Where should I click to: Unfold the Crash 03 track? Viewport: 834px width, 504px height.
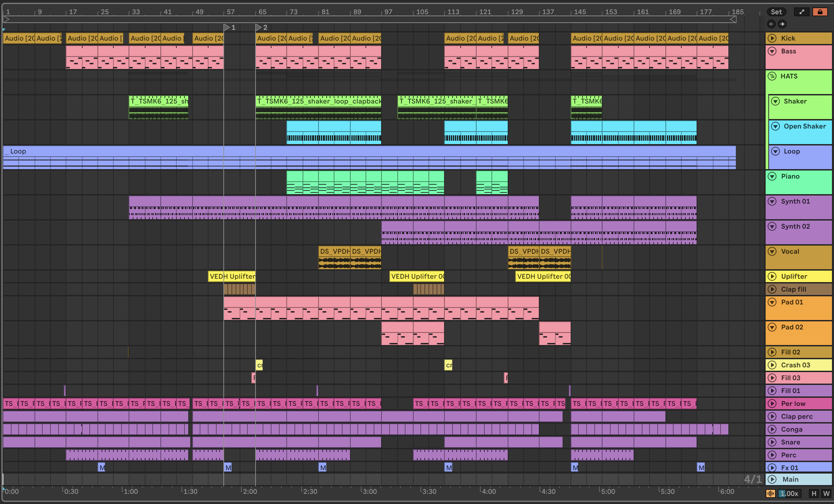click(772, 365)
